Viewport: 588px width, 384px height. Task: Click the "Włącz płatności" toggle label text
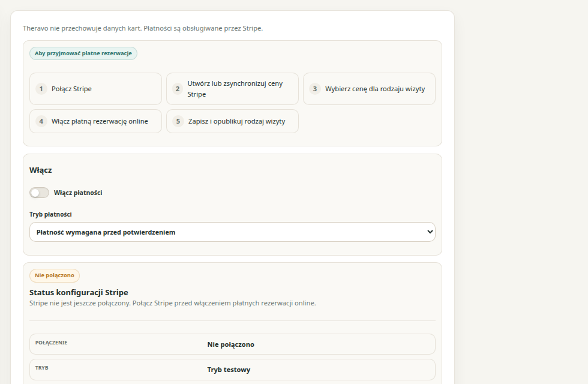[78, 193]
